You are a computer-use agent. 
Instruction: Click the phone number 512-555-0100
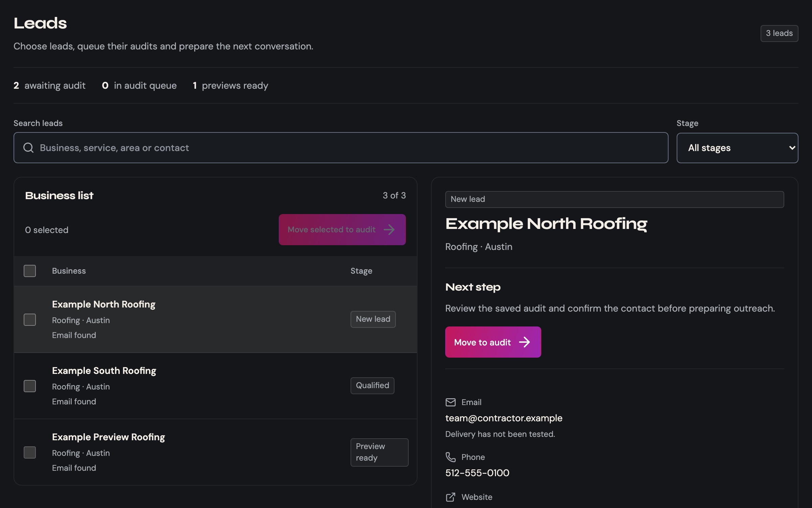(x=477, y=473)
